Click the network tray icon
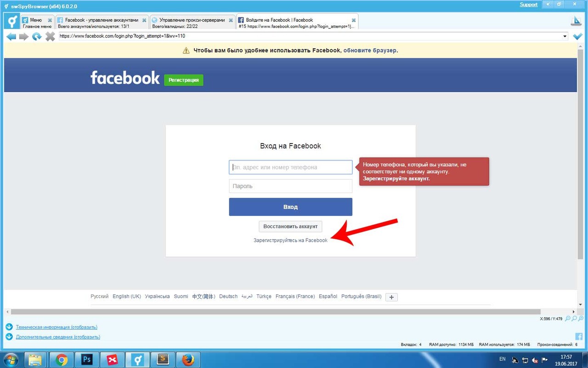Viewport: 588px width, 368px height. coord(525,360)
